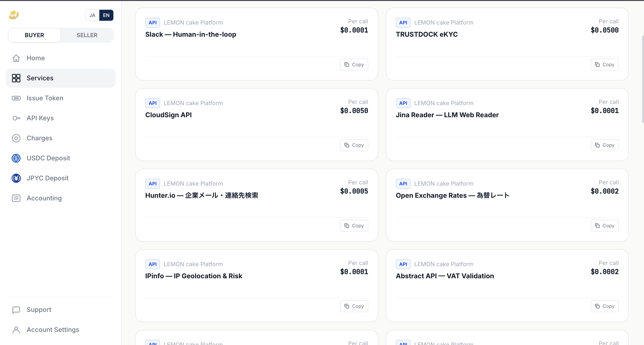Copy the Open Exchange Rates service

click(x=604, y=226)
